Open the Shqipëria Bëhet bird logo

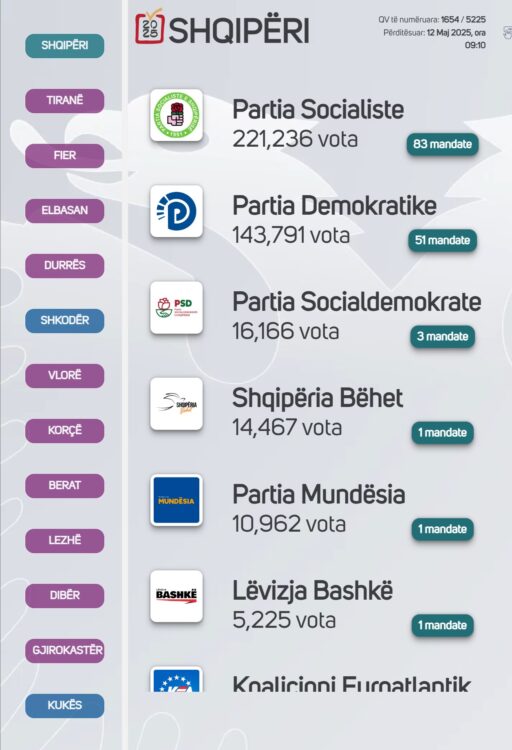tap(177, 404)
